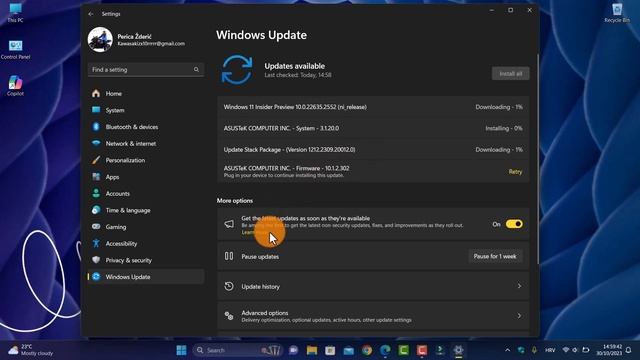
Task: Click HRV language indicator
Action: 550,350
